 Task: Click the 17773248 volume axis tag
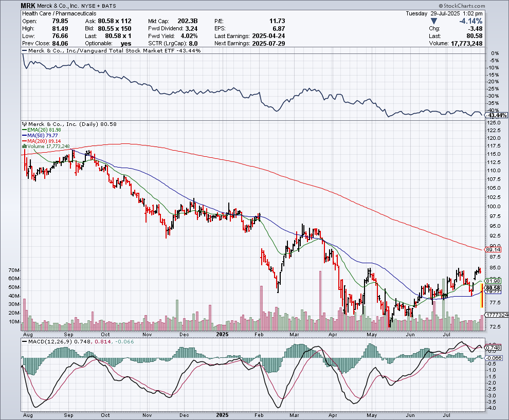tap(497, 315)
